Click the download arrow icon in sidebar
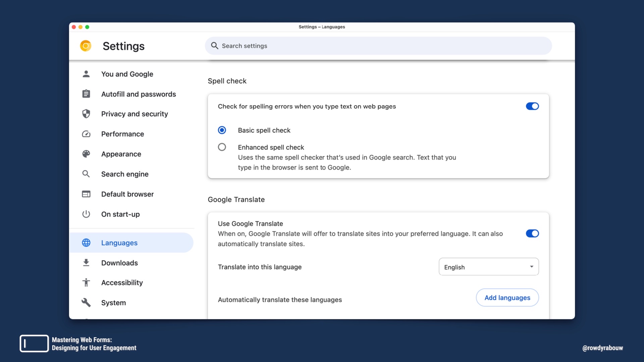 tap(86, 262)
